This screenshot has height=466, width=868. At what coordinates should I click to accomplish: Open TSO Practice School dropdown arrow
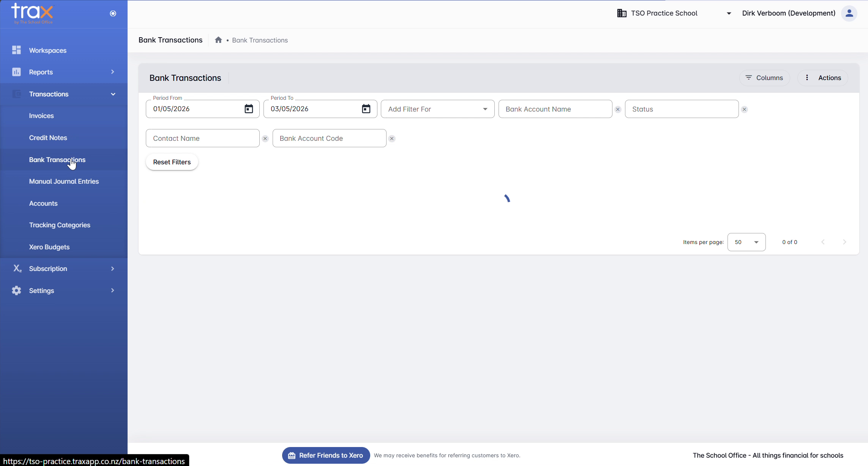729,13
